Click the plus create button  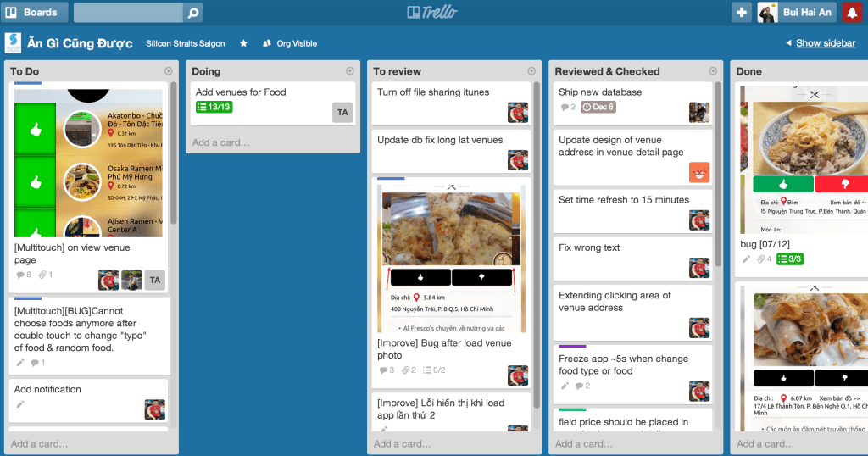pos(741,12)
